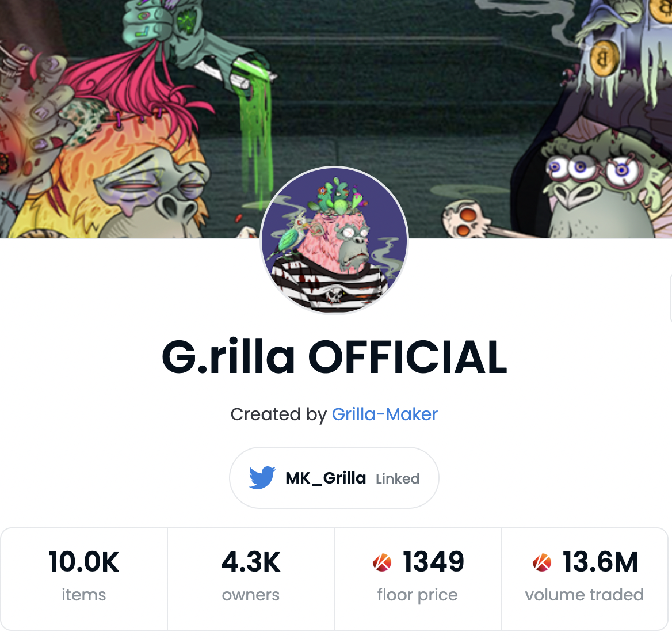Click the G.rilla OFFICIAL collection title
Screen dimensions: 672x639
[334, 357]
